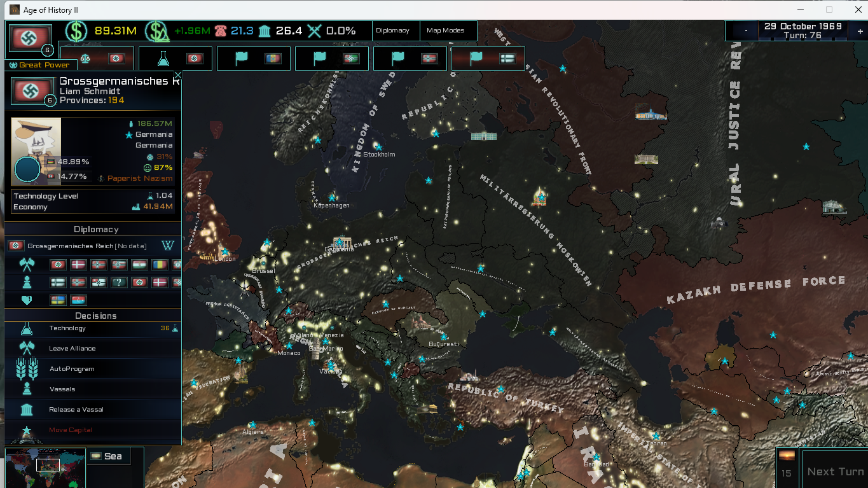Click the red telephone diplomacy points icon
868x488 pixels.
tap(221, 31)
